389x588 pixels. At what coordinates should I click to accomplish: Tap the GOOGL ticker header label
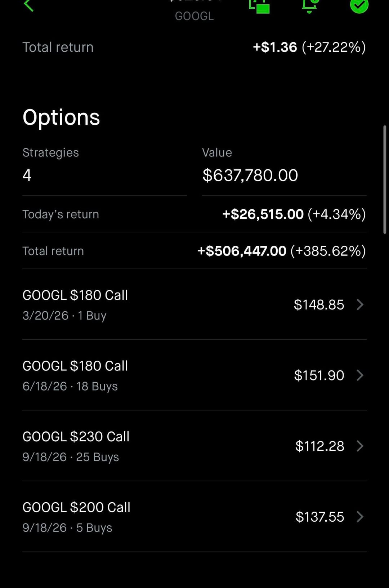click(x=194, y=16)
